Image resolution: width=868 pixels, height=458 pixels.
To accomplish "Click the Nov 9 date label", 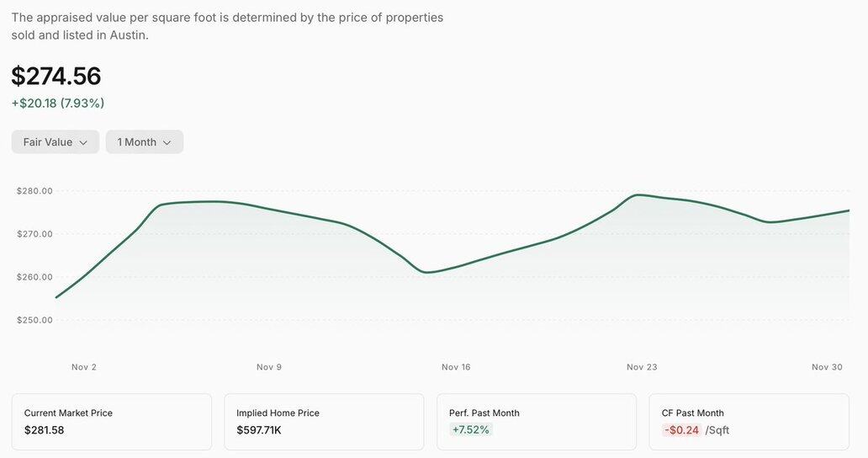I will pos(269,367).
